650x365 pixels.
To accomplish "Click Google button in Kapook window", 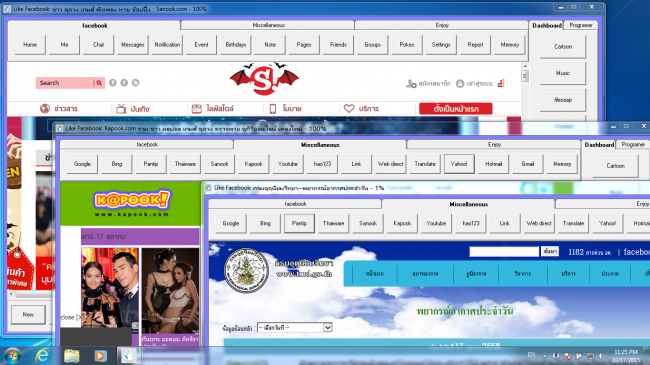I will click(x=82, y=164).
